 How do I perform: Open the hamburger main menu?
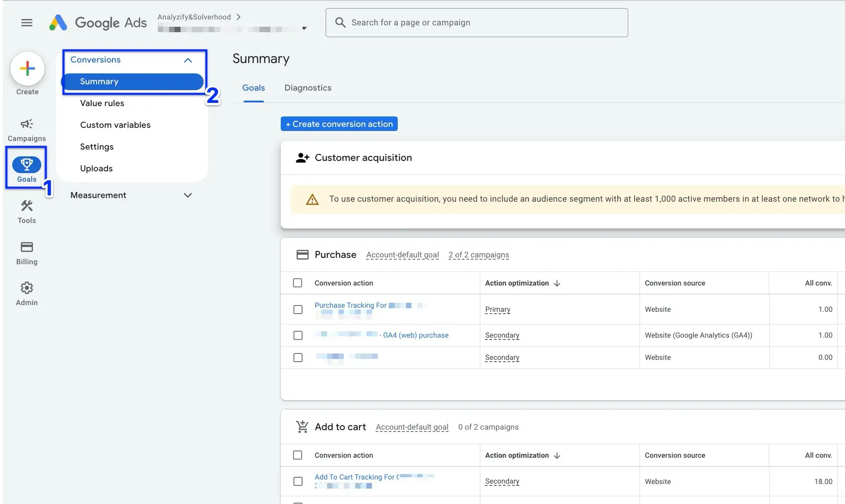pyautogui.click(x=27, y=23)
